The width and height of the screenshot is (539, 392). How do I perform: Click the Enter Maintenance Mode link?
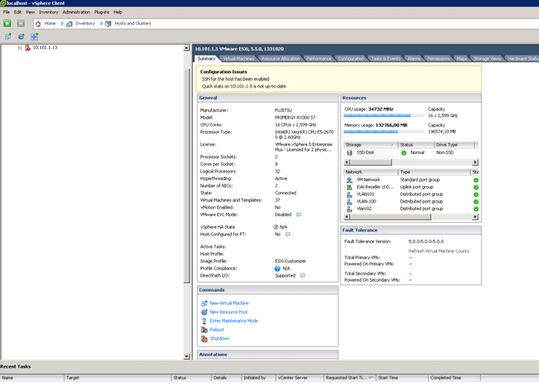click(x=234, y=321)
